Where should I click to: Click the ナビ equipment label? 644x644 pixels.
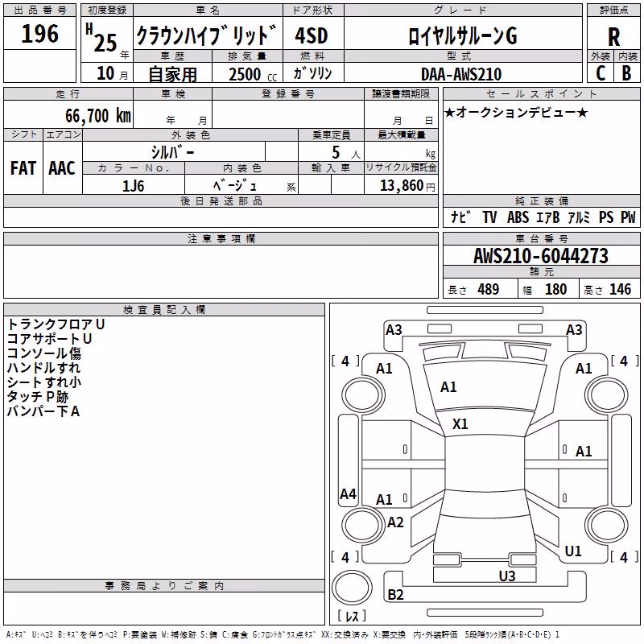(460, 217)
